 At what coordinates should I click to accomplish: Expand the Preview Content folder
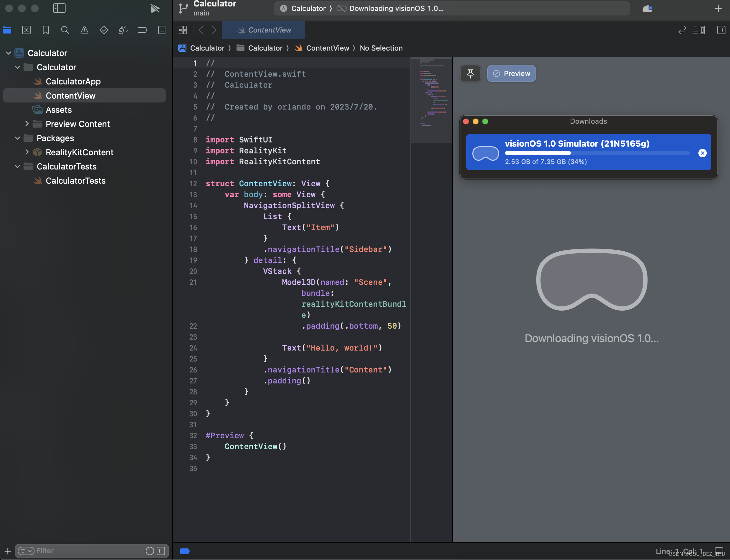(x=27, y=124)
